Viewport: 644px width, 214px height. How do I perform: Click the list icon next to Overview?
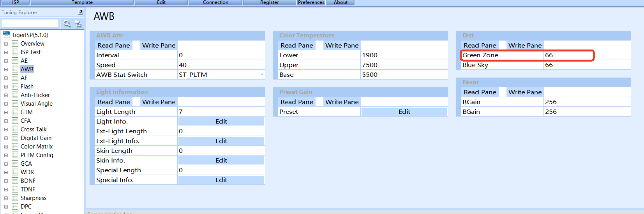15,43
